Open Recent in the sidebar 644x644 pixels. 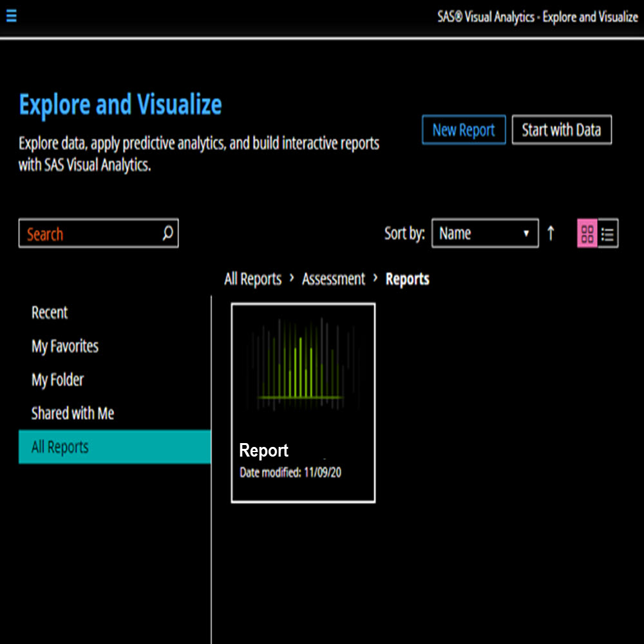(50, 313)
